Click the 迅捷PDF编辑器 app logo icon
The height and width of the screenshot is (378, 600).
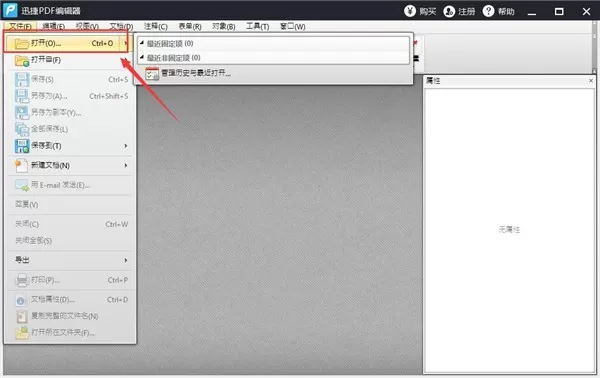[10, 10]
